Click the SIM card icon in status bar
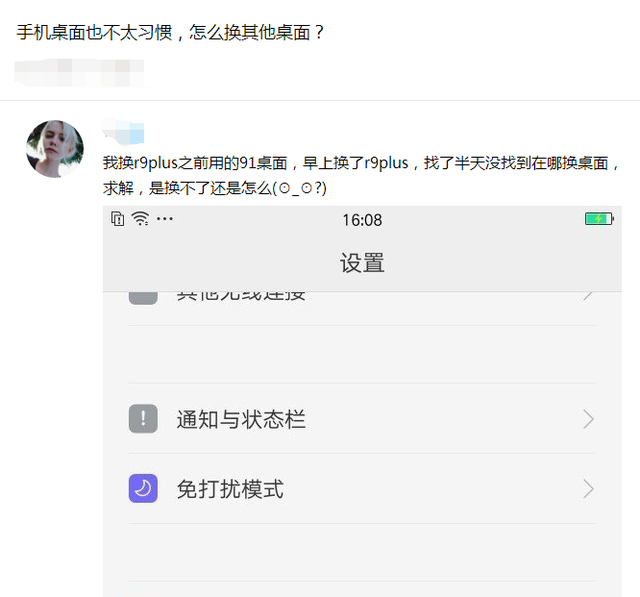640x597 pixels. 118,219
